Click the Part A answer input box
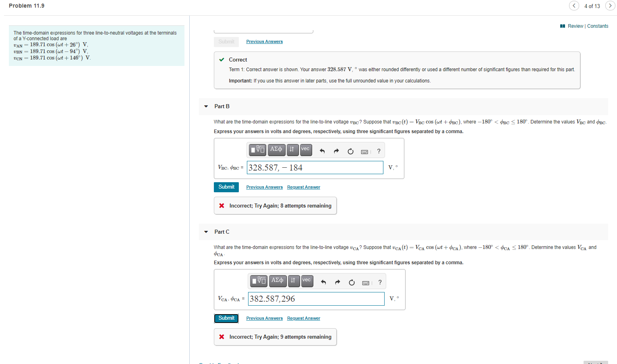 pyautogui.click(x=263, y=31)
